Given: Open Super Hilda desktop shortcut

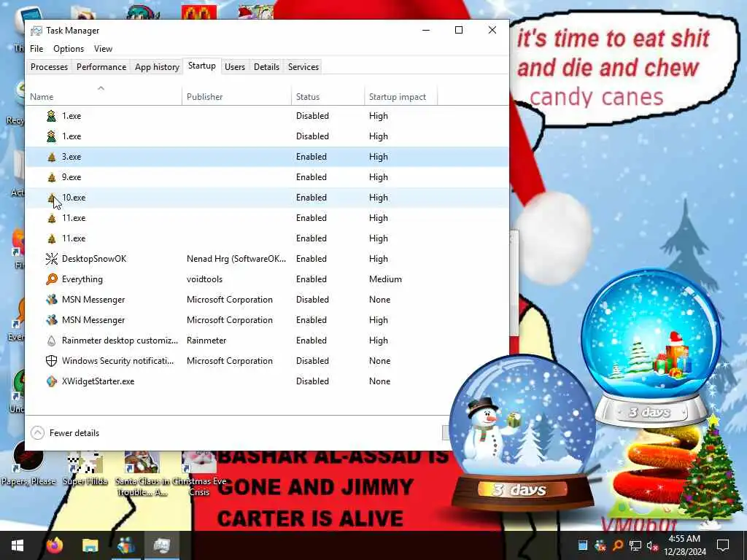Looking at the screenshot, I should click(x=85, y=467).
